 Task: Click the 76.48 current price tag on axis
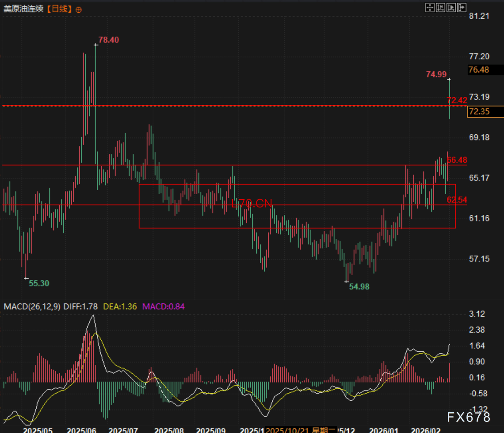click(479, 69)
